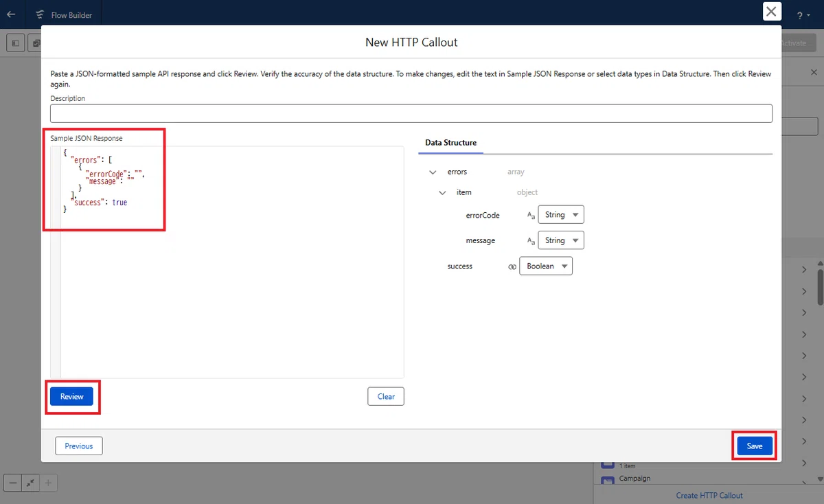Zoom out the canvas with minus button
The image size is (824, 504).
12,483
